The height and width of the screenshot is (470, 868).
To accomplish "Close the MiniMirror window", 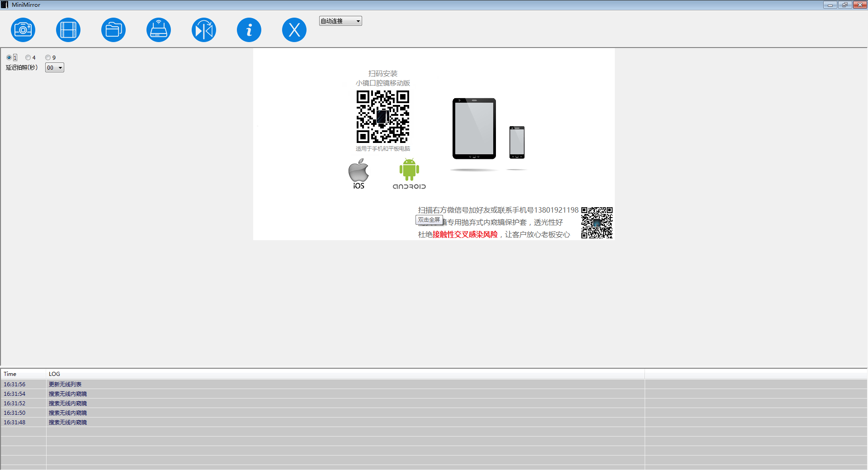I will coord(859,5).
